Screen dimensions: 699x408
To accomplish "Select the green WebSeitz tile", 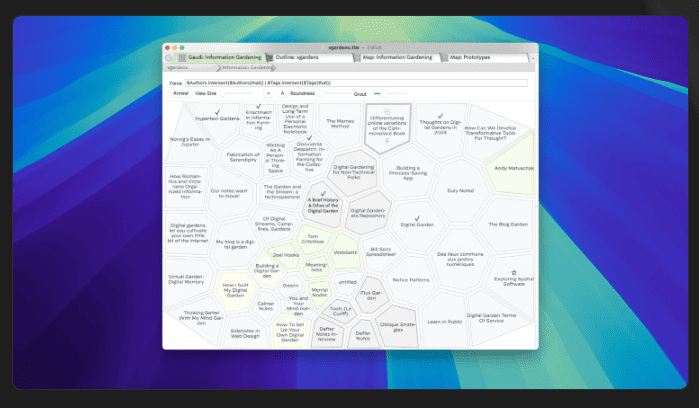I will 345,252.
